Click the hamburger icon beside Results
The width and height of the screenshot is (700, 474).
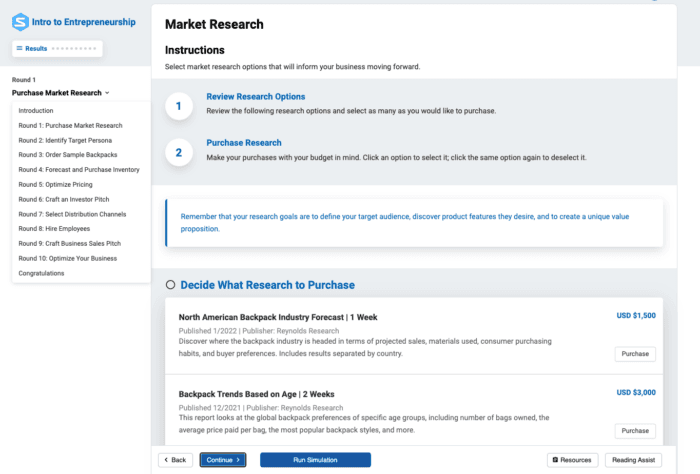tap(19, 48)
